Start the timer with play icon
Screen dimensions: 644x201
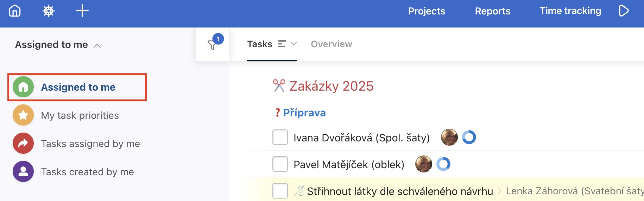click(624, 11)
